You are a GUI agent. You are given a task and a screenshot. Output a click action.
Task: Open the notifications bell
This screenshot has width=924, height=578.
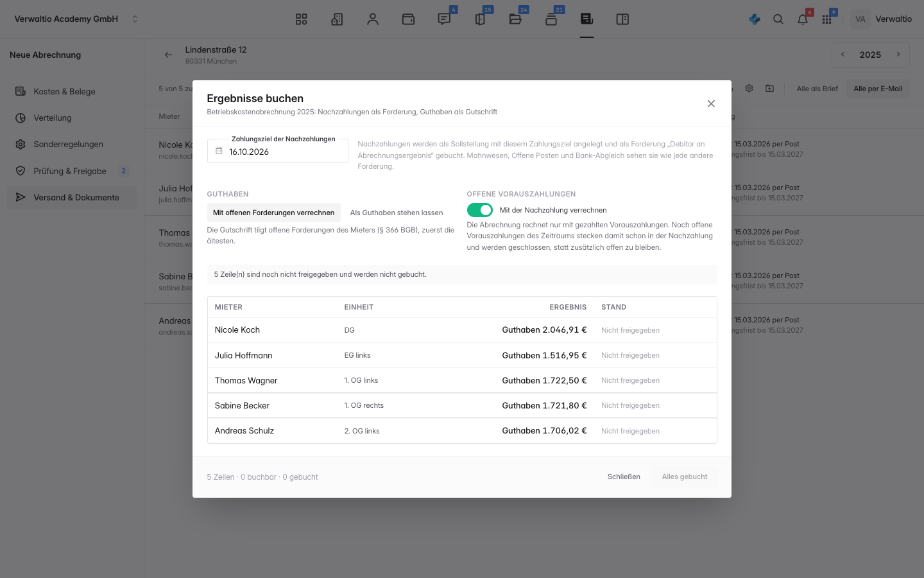[x=803, y=19]
